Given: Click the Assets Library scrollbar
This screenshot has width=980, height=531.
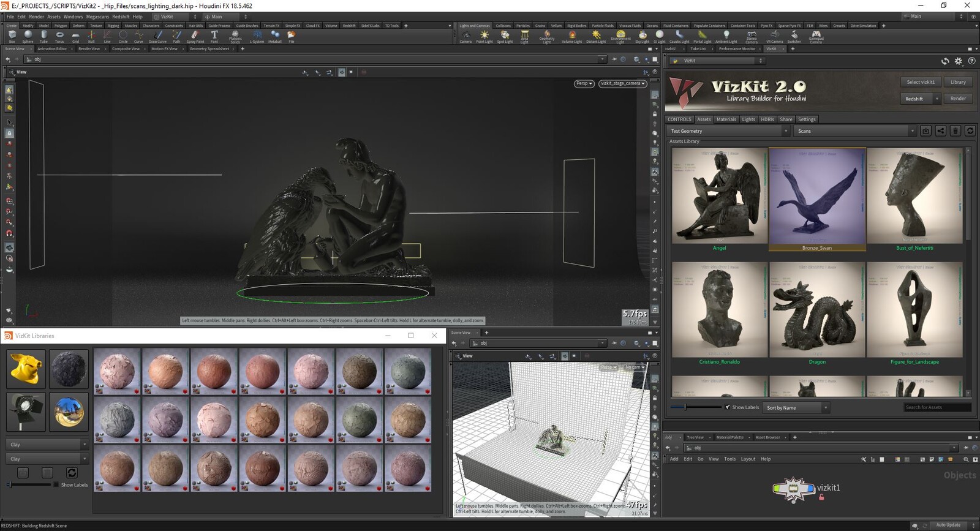Looking at the screenshot, I should tap(968, 271).
